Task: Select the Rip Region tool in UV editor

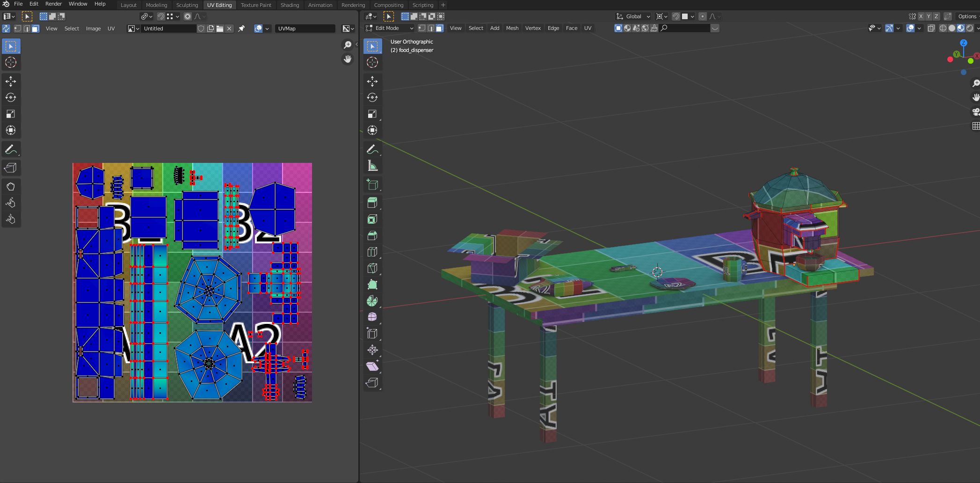Action: (10, 168)
